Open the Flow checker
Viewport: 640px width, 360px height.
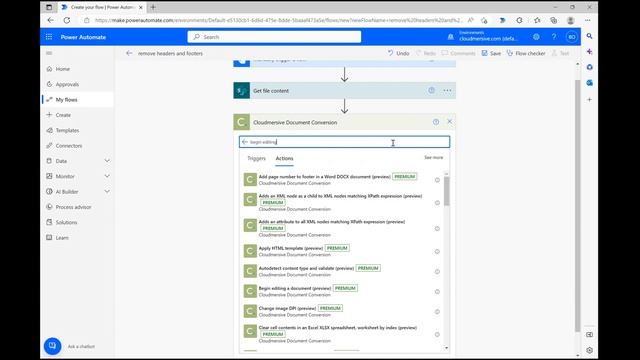tap(526, 53)
